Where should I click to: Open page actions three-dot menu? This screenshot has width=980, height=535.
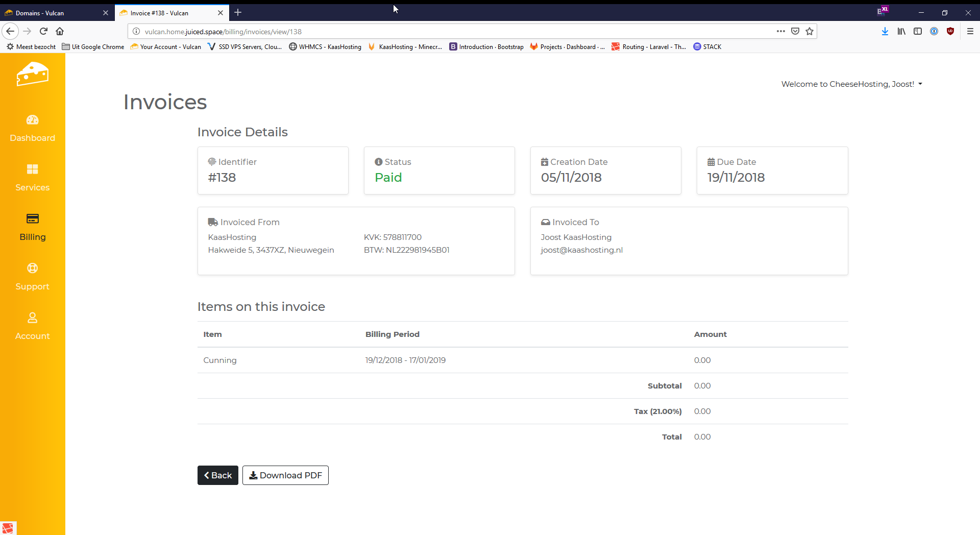[780, 31]
